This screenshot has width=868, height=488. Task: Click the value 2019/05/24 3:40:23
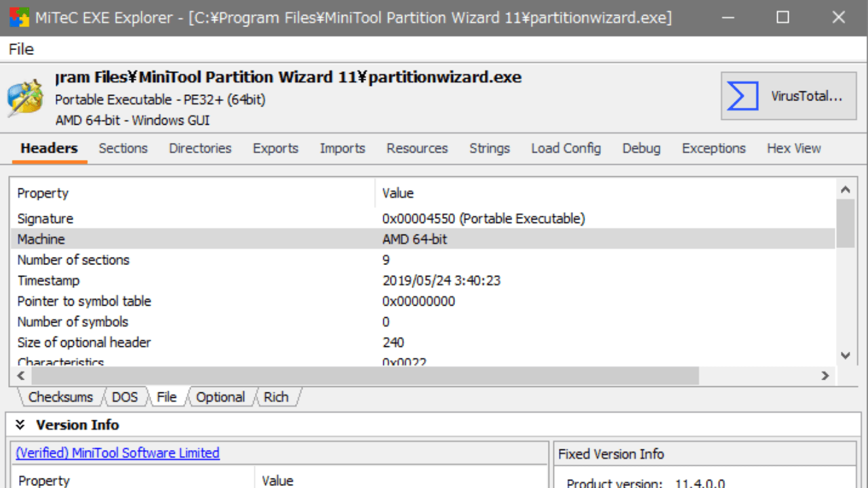point(441,281)
